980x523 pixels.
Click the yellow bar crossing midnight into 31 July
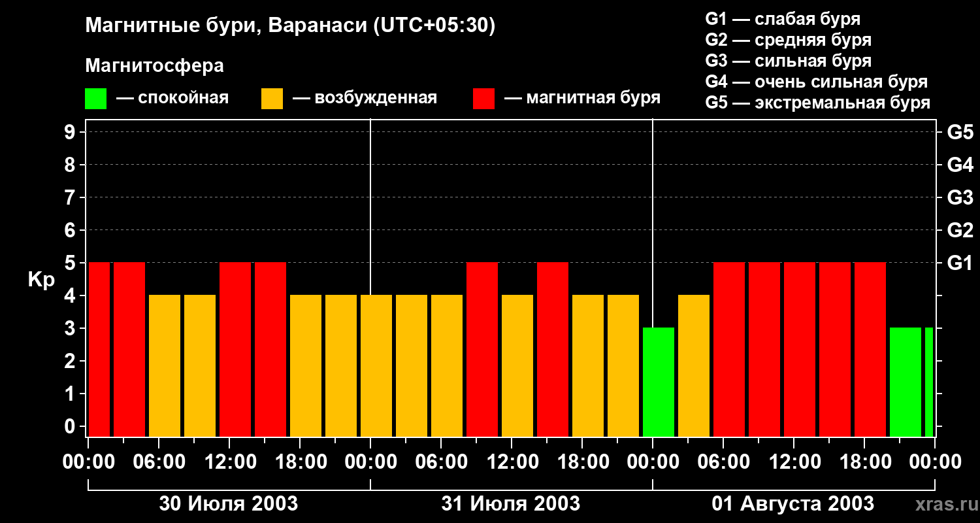[x=376, y=366]
